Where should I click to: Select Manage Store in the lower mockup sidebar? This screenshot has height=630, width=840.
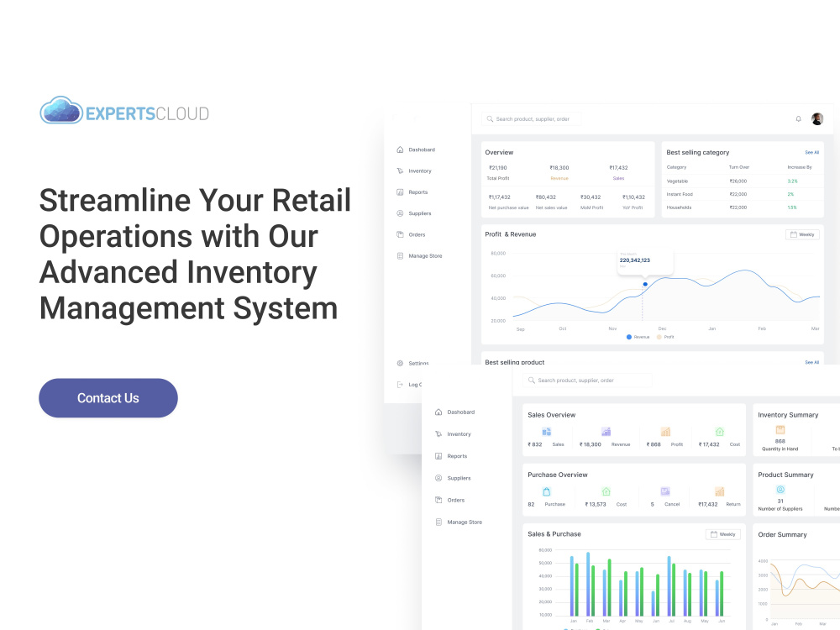[x=465, y=522]
